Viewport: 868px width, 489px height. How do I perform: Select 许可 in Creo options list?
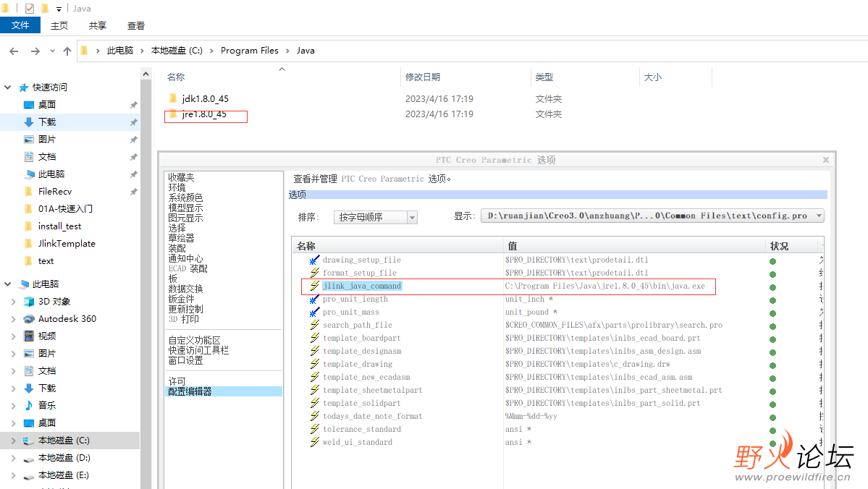click(177, 381)
